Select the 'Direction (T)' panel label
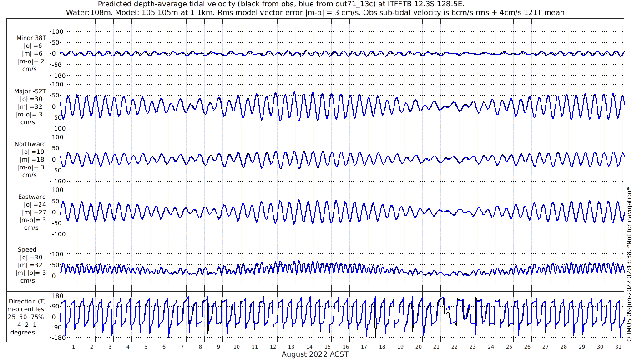 click(28, 301)
